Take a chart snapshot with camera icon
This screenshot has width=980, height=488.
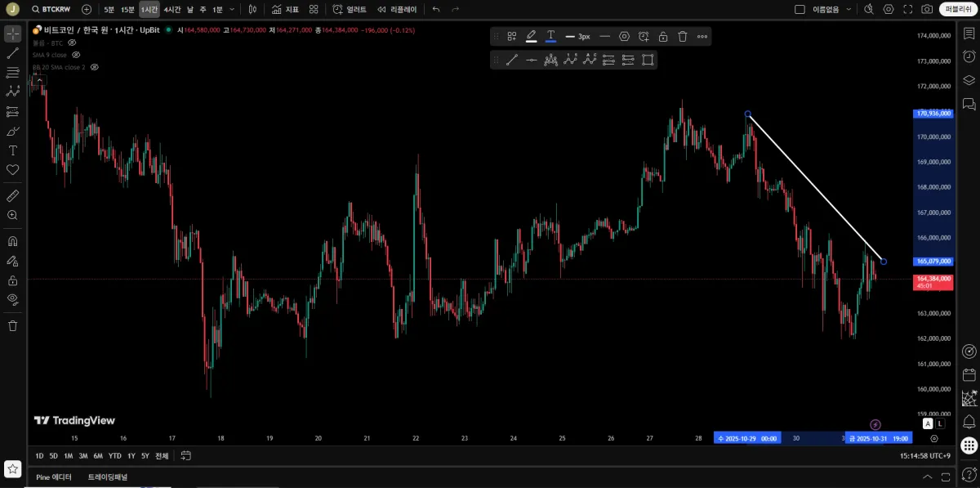pyautogui.click(x=927, y=9)
